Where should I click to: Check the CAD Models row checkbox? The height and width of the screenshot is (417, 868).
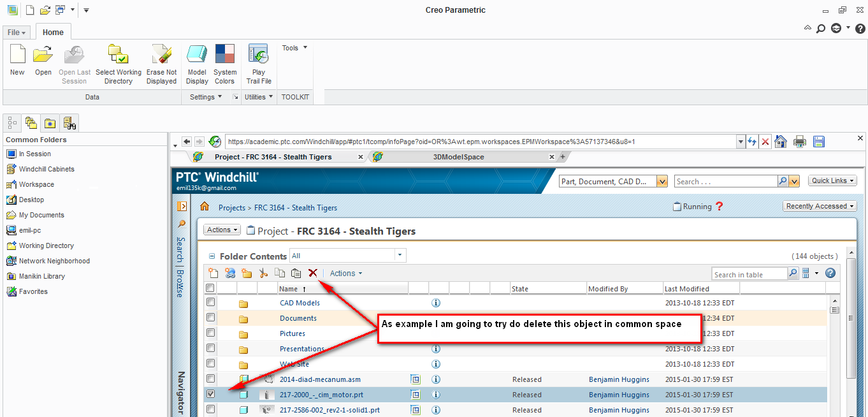[x=210, y=302]
